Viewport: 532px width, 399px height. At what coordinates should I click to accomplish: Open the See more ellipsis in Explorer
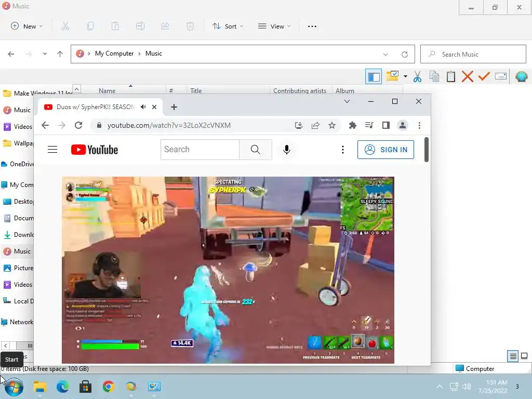312,26
